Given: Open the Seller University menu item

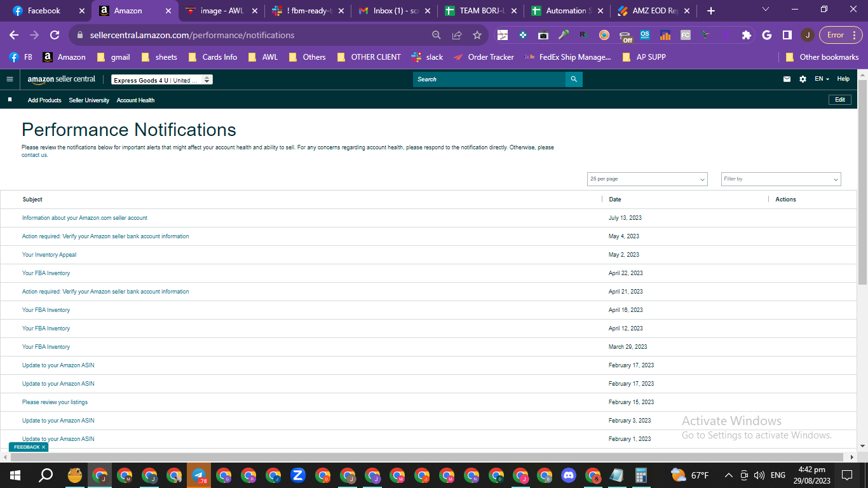Looking at the screenshot, I should click(89, 100).
